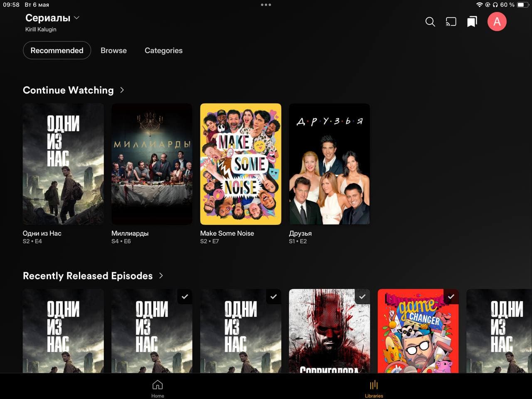532x399 pixels.
Task: Switch to the Browse tab
Action: (113, 50)
